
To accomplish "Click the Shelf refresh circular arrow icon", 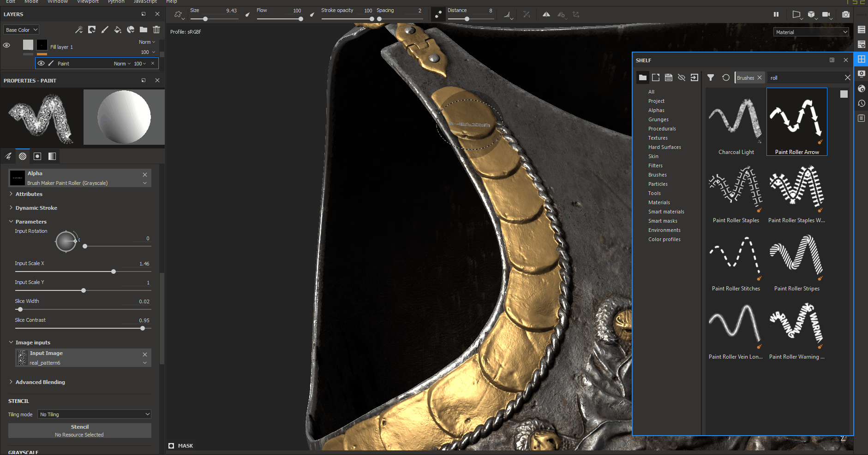I will [x=726, y=77].
